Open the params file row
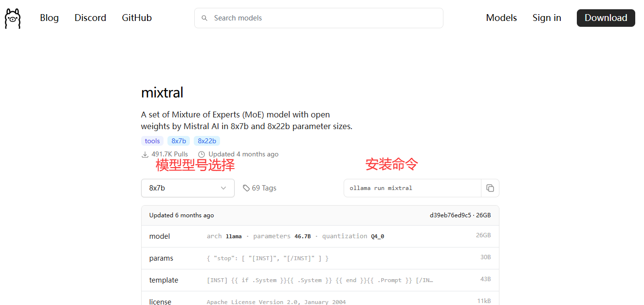The width and height of the screenshot is (644, 305). pyautogui.click(x=320, y=258)
